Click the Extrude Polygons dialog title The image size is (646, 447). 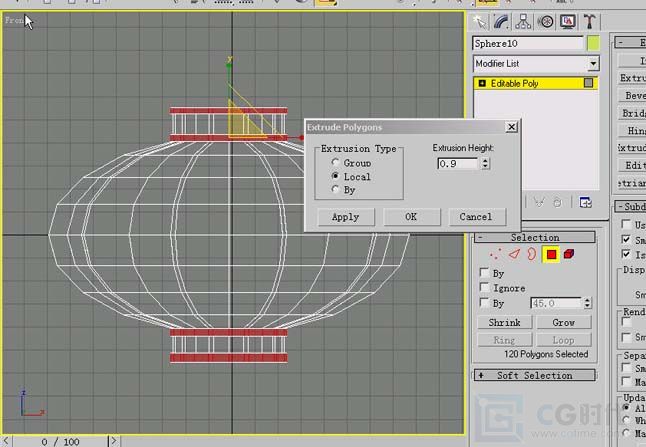344,127
